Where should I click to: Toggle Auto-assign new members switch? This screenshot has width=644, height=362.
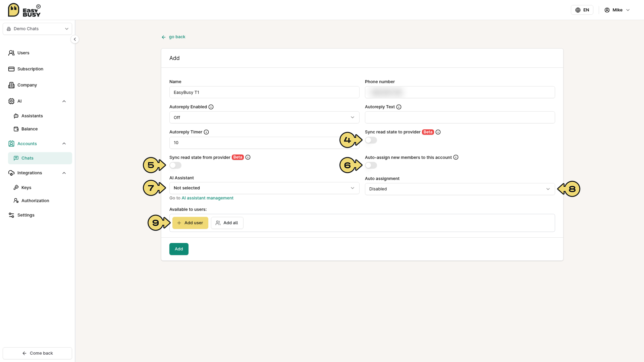[371, 165]
